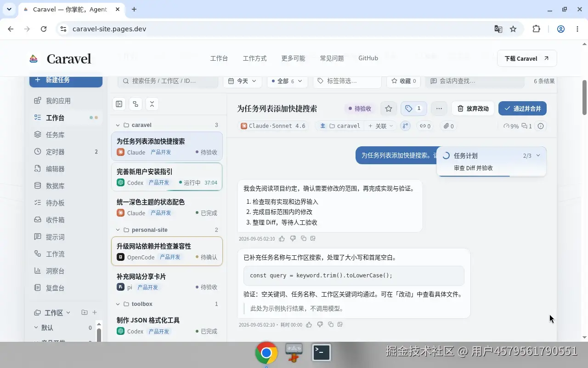Go to 更多可能 in the top navigation

[x=293, y=58]
